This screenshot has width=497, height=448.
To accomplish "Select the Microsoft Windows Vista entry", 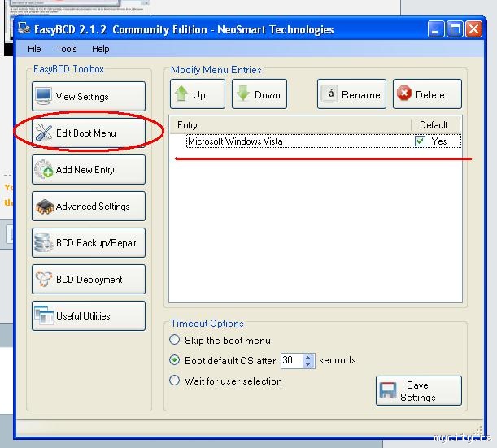I will (x=323, y=141).
